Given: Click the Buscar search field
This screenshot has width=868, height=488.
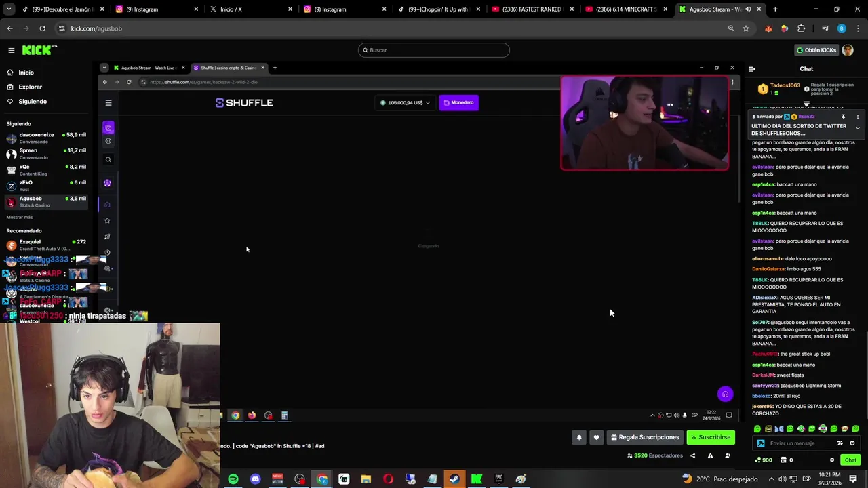Looking at the screenshot, I should pos(434,50).
